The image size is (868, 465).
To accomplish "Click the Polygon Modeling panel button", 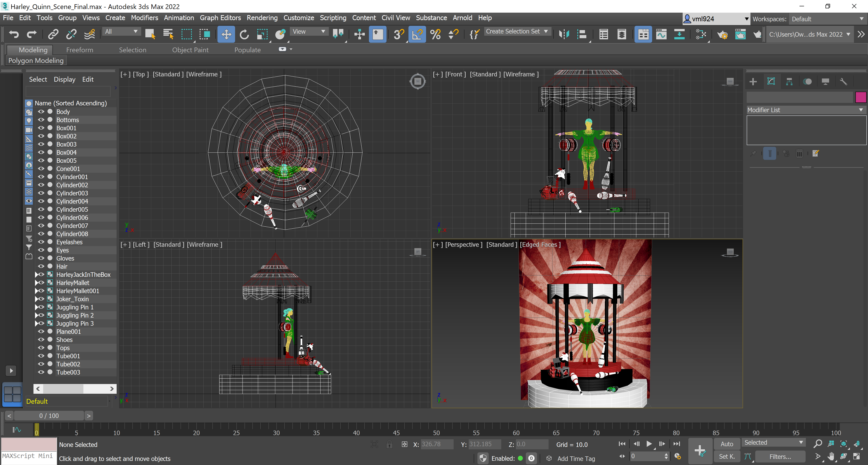I will click(x=36, y=61).
